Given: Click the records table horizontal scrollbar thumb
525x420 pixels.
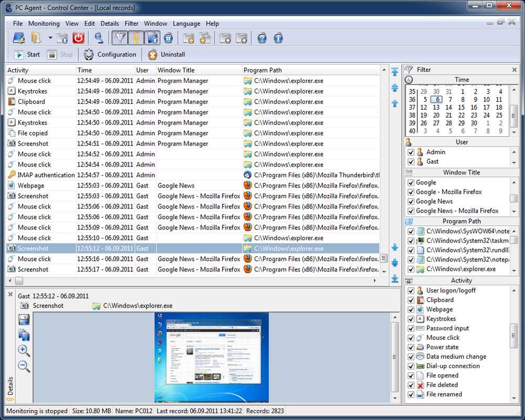Looking at the screenshot, I should pos(19,281).
